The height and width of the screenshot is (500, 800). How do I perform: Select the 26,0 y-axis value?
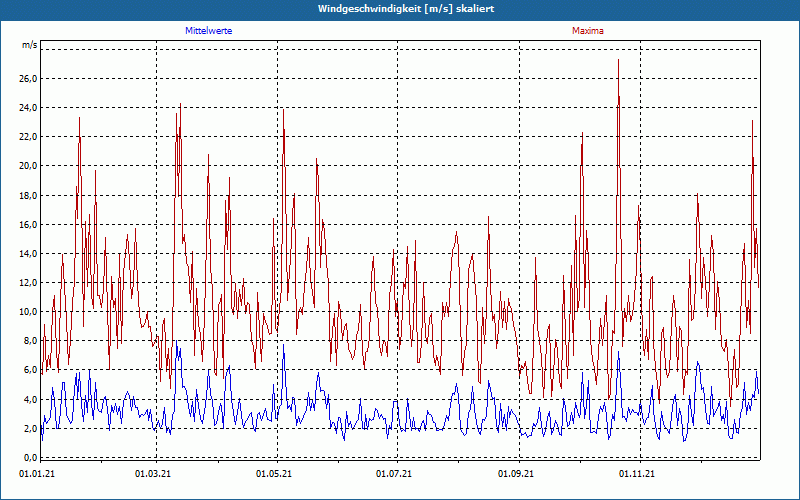tap(29, 79)
